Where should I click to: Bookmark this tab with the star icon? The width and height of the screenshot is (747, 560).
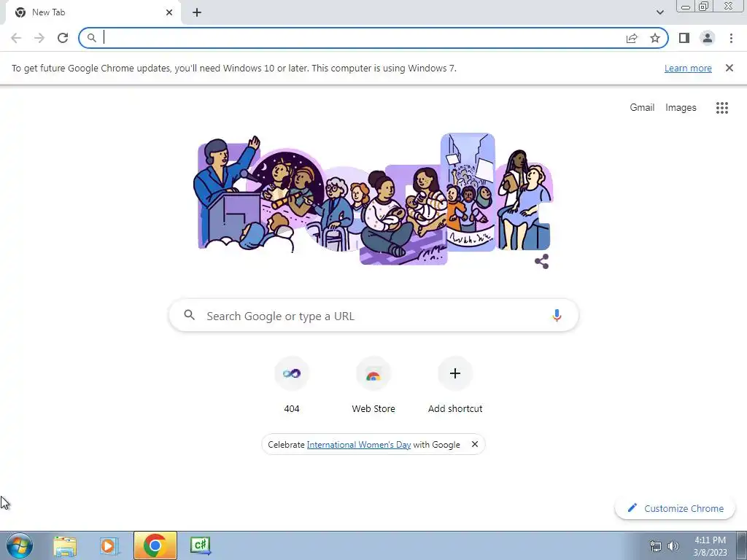655,38
